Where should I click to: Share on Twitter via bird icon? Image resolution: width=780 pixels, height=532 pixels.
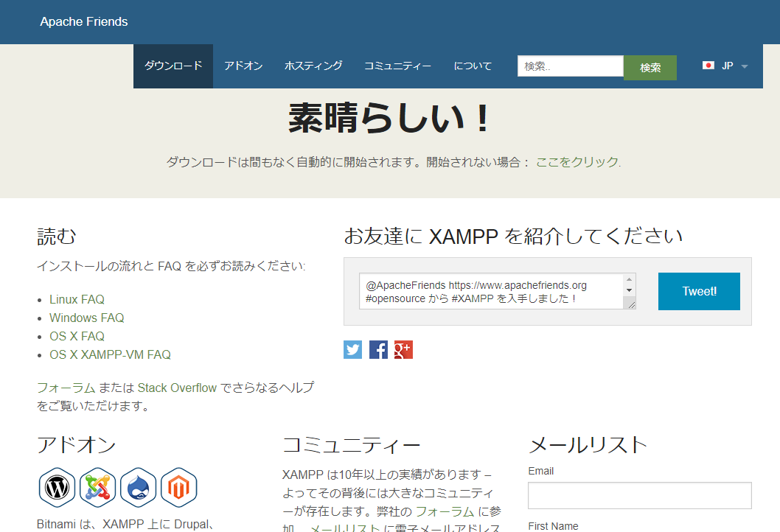(352, 349)
